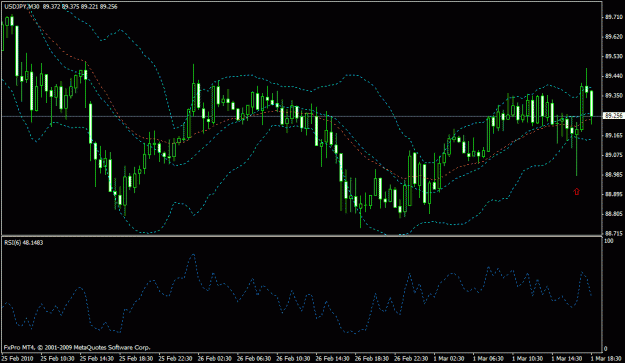Select the 89.075 price scale label
This screenshot has height=363, width=625.
(613, 155)
